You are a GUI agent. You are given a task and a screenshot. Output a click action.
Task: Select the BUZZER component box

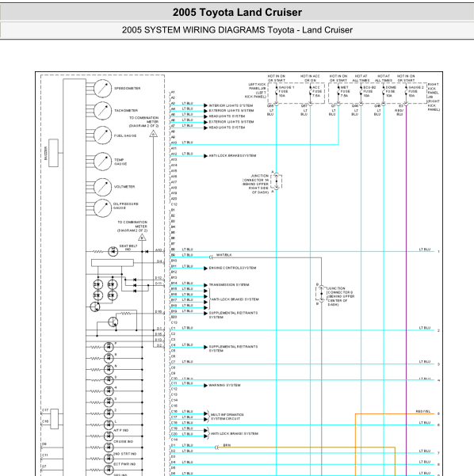click(x=53, y=153)
